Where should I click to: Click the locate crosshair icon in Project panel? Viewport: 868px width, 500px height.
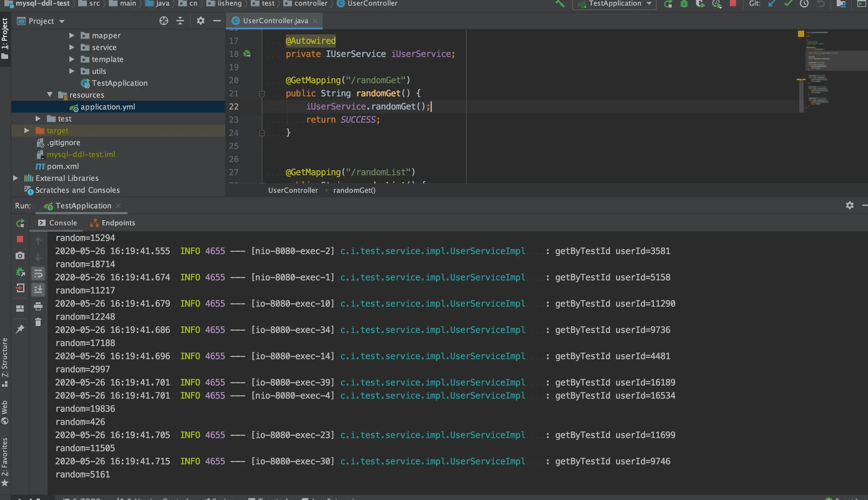[164, 21]
